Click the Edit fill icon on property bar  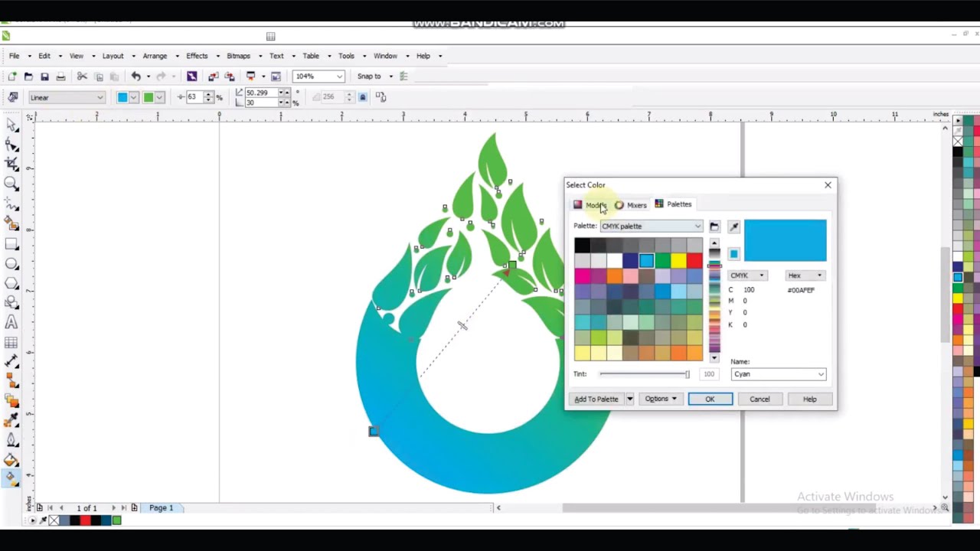coord(13,97)
